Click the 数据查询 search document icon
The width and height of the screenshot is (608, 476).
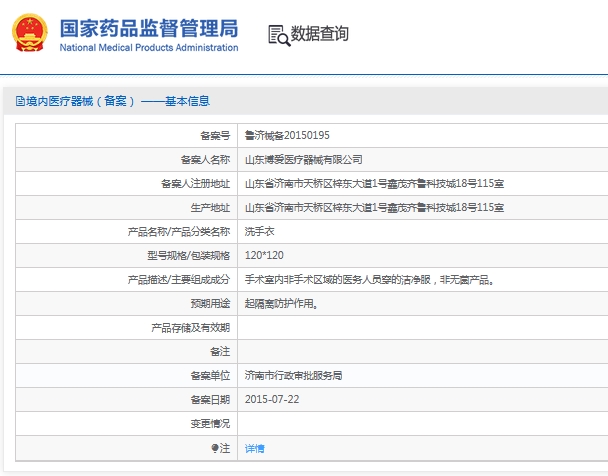(279, 36)
